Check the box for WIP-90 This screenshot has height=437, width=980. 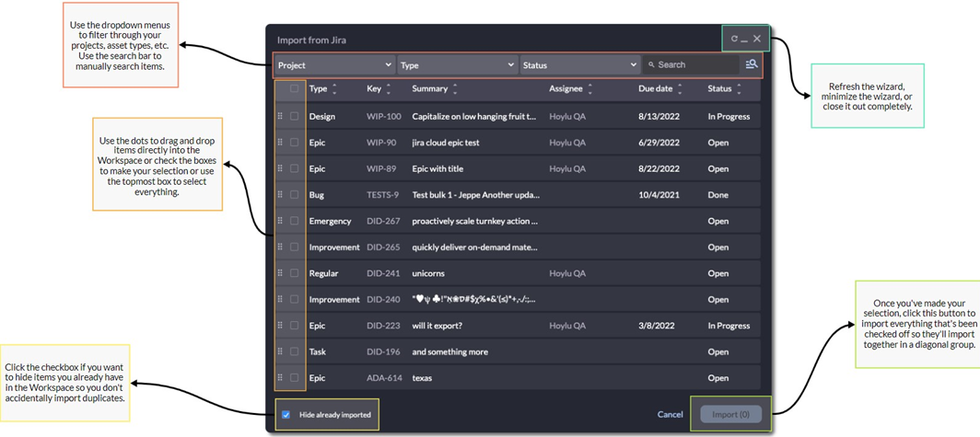click(295, 143)
